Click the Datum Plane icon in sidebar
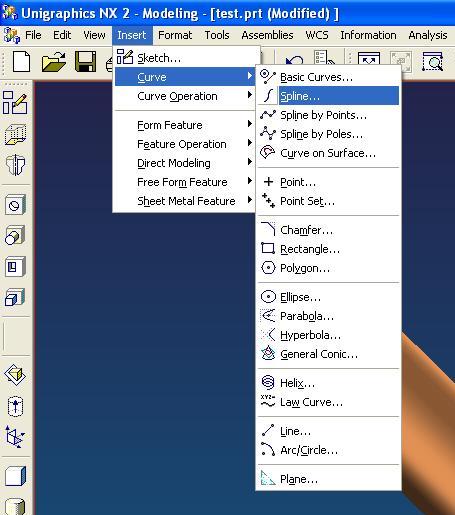455x515 pixels. [15, 375]
